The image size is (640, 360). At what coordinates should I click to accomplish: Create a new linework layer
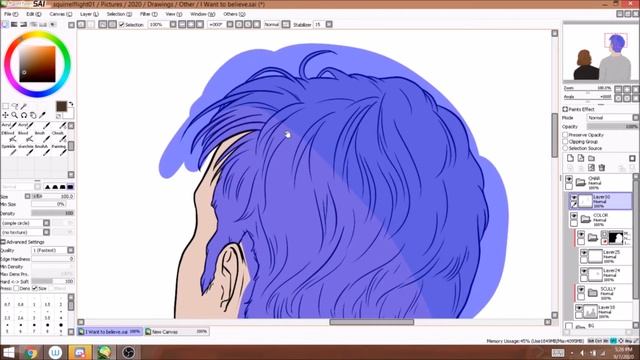tap(581, 158)
